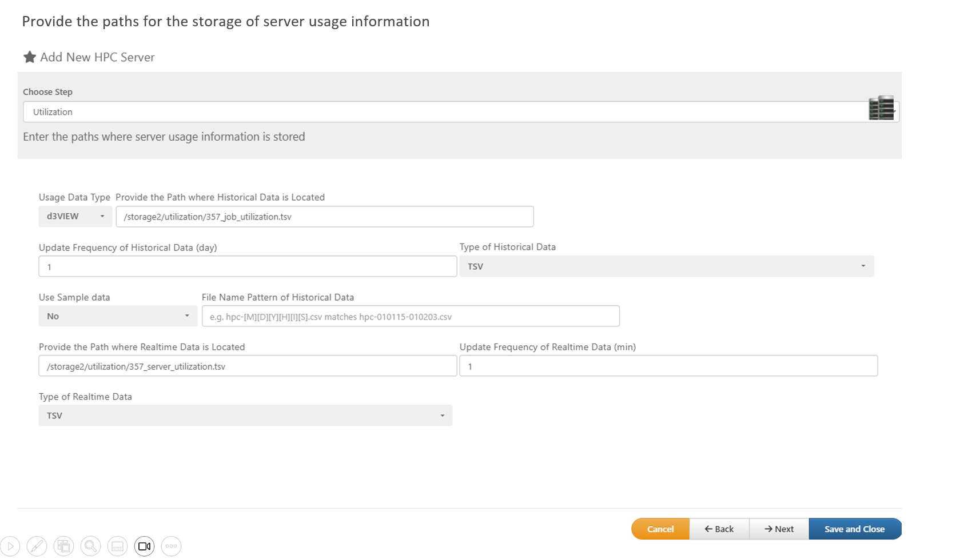Proceed with the Next button
The width and height of the screenshot is (980, 559).
[x=779, y=529]
